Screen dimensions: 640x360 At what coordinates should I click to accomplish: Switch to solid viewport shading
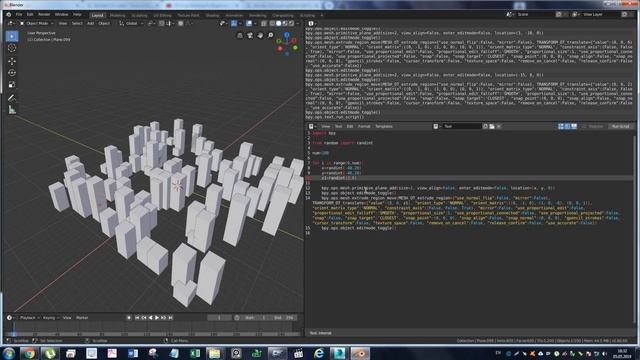(278, 24)
